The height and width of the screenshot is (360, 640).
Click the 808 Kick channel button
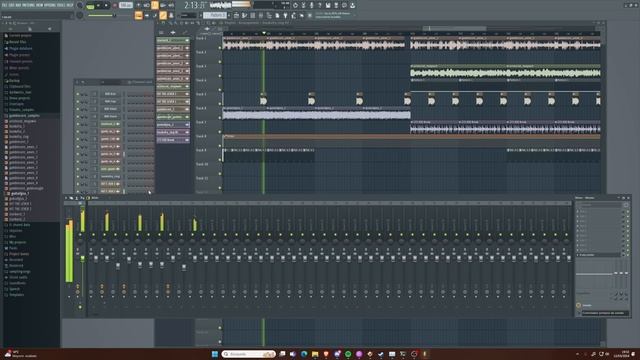[x=110, y=94]
